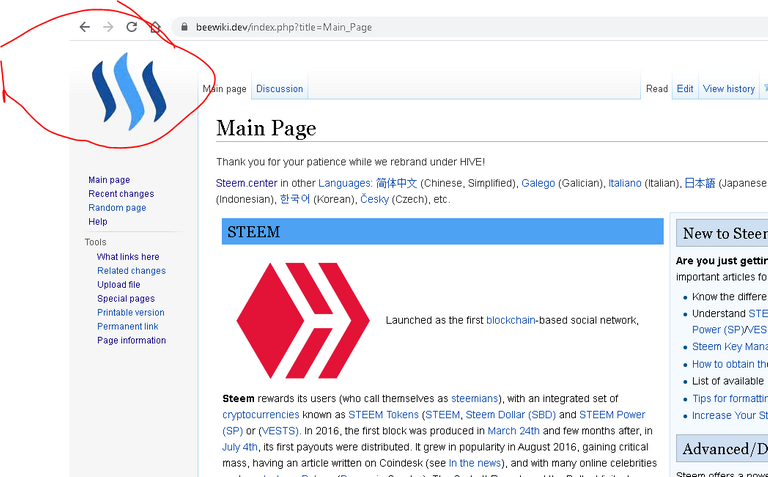Open the cryptocurrencies link
Image resolution: width=768 pixels, height=477 pixels.
261,415
